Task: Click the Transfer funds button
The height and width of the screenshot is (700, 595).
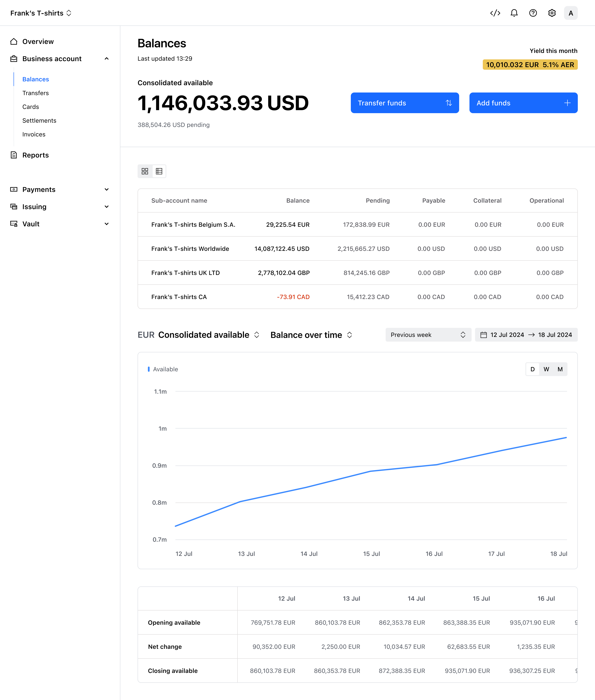Action: pyautogui.click(x=405, y=103)
